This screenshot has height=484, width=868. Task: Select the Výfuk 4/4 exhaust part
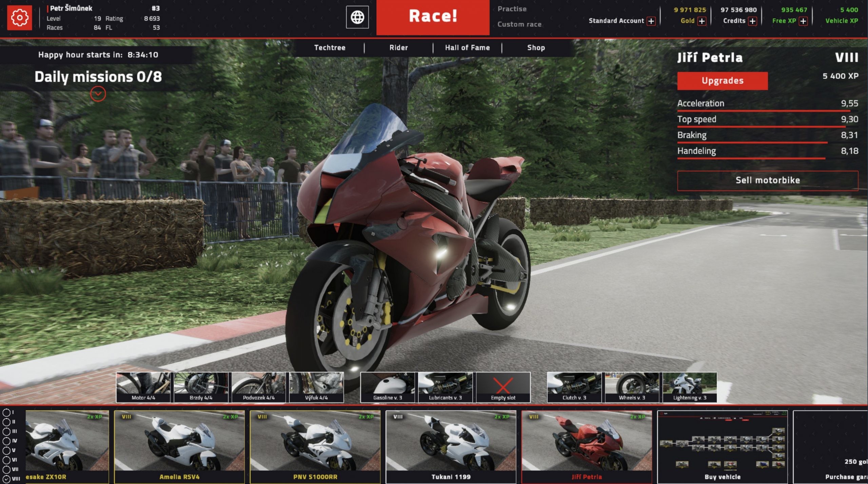[318, 386]
